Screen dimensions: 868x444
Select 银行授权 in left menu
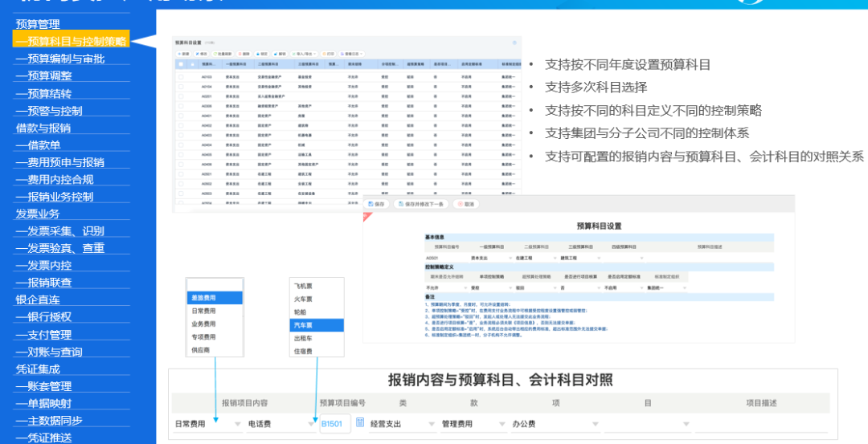(x=43, y=317)
